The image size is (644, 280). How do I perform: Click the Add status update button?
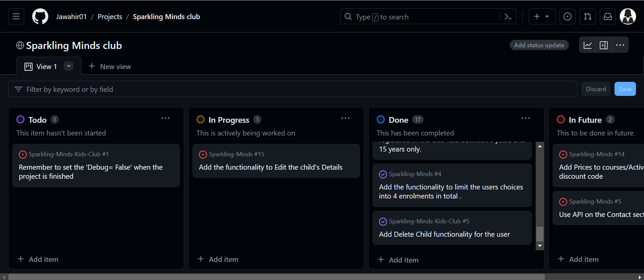[x=539, y=45]
